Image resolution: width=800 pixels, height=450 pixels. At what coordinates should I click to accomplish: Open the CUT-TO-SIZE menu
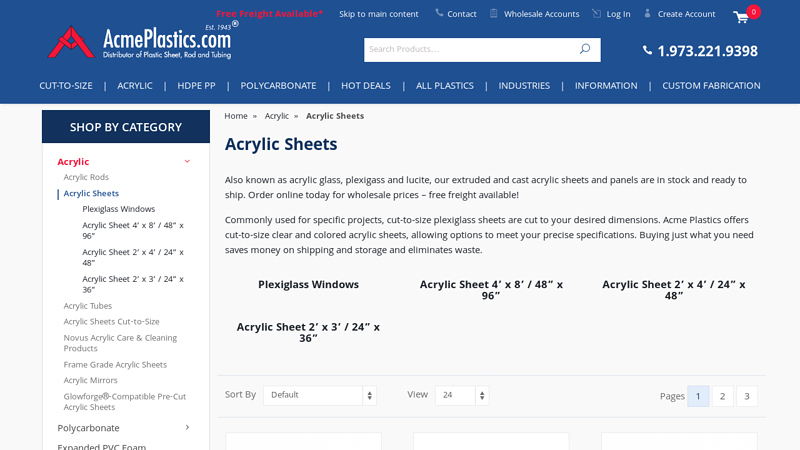tap(66, 86)
